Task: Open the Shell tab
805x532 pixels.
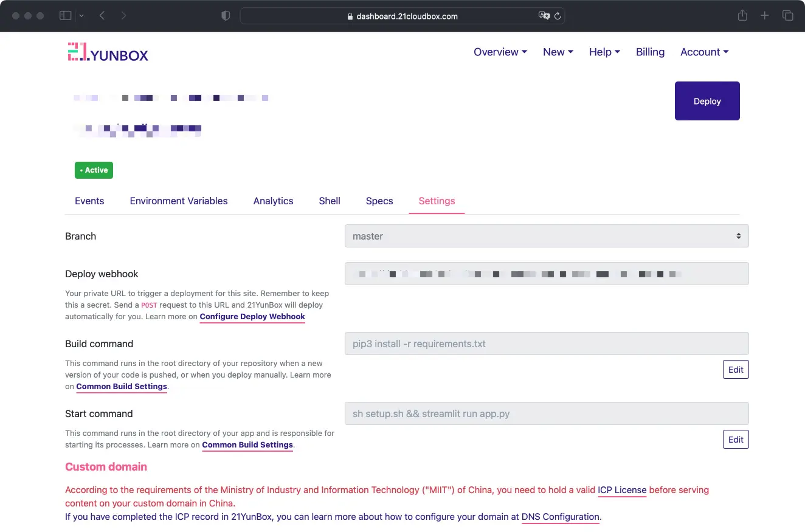Action: point(330,201)
